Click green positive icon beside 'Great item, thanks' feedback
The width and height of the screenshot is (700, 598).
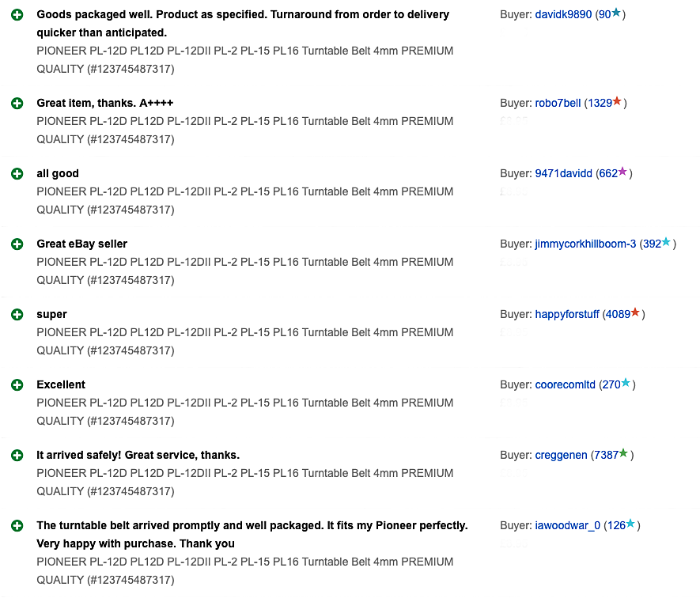coord(17,104)
